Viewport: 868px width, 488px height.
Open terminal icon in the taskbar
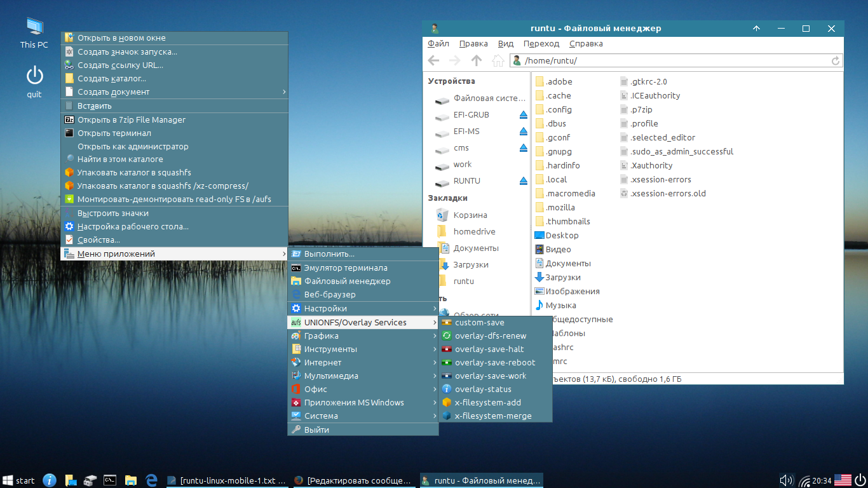(110, 480)
